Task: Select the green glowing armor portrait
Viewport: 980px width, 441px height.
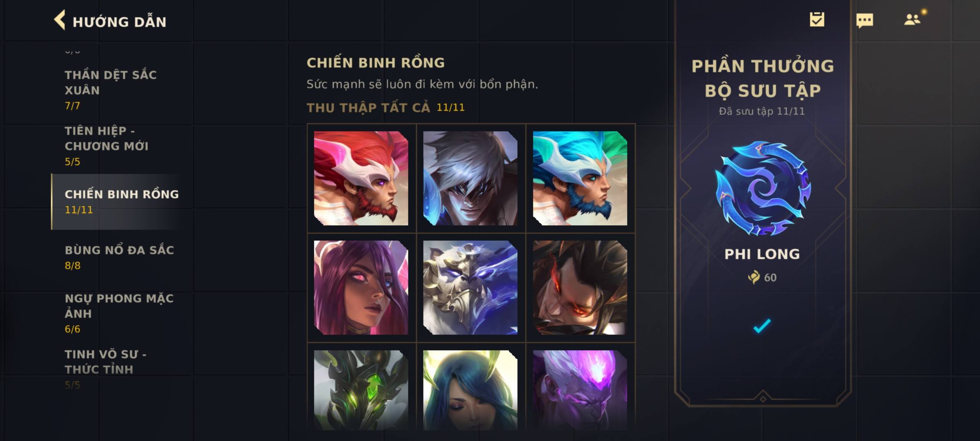Action: [x=361, y=390]
